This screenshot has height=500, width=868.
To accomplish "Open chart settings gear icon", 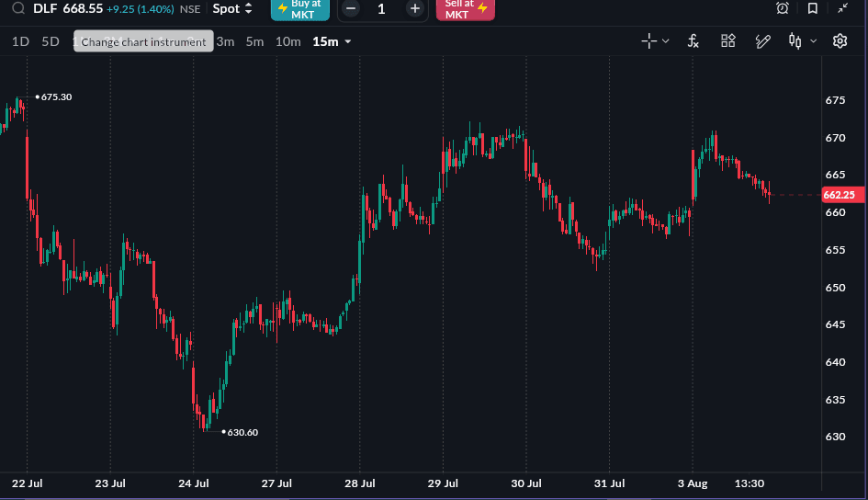I will pos(840,41).
